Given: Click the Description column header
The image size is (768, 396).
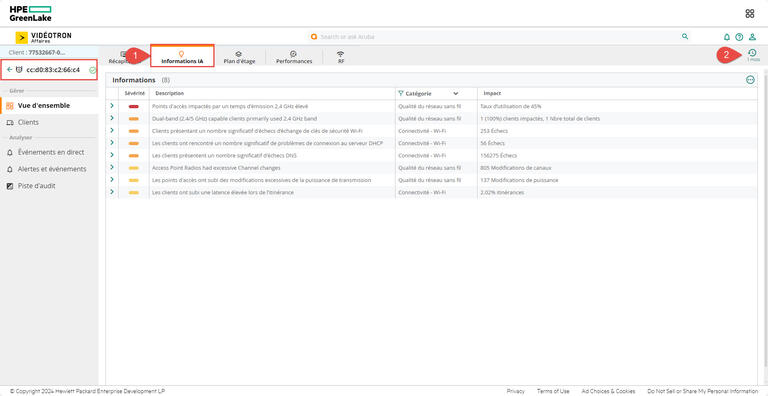Looking at the screenshot, I should tap(169, 93).
